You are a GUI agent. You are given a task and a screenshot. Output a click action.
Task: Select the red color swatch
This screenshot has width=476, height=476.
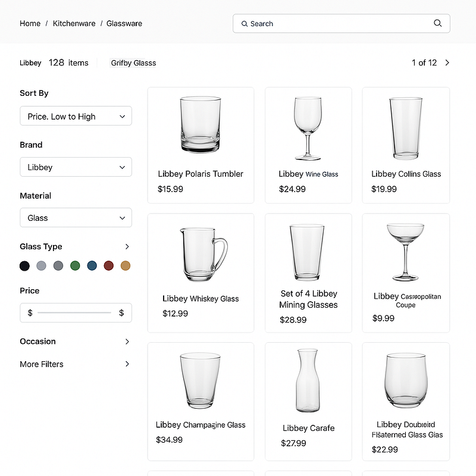pyautogui.click(x=109, y=265)
